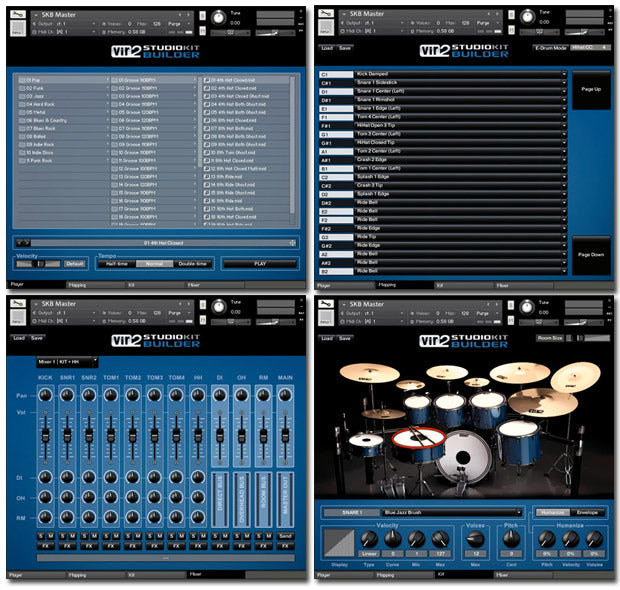Click FX button under KICK channel
Image resolution: width=620 pixels, height=590 pixels.
(x=45, y=546)
